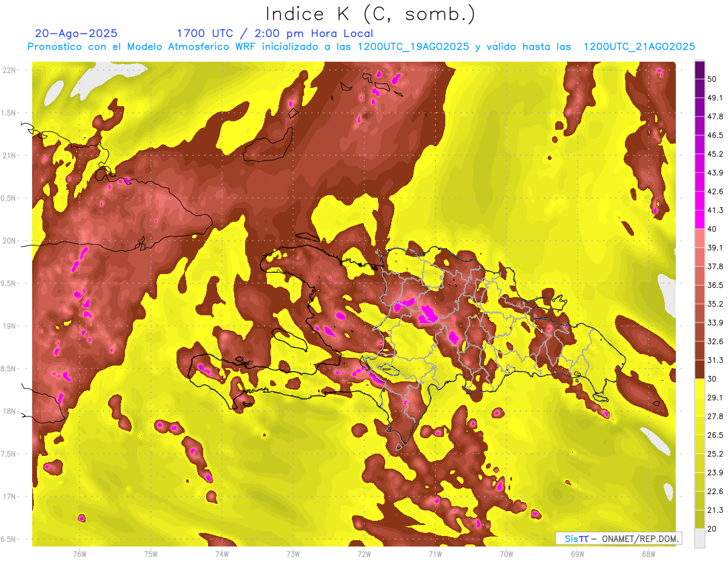
Task: Click the colorbar value '29.1'
Action: pos(715,398)
